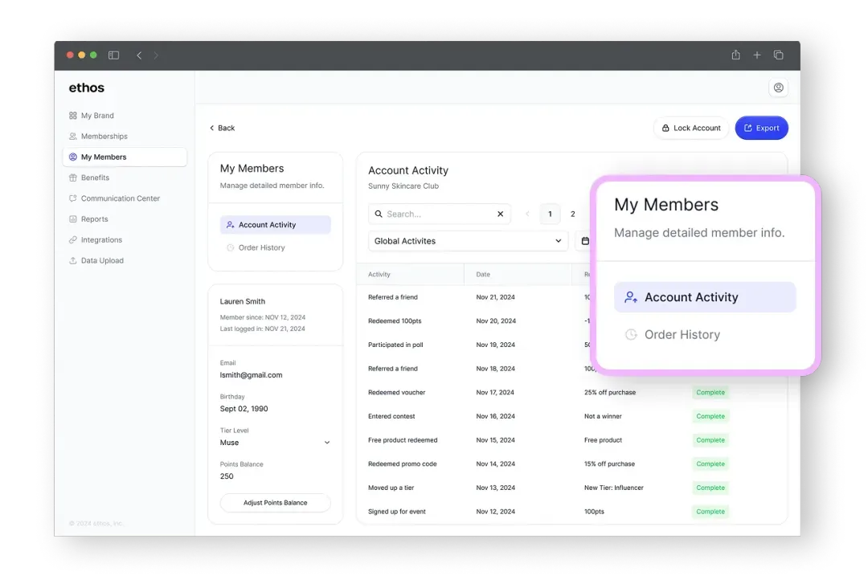Select Account Activity in zoomed callout

click(x=705, y=297)
